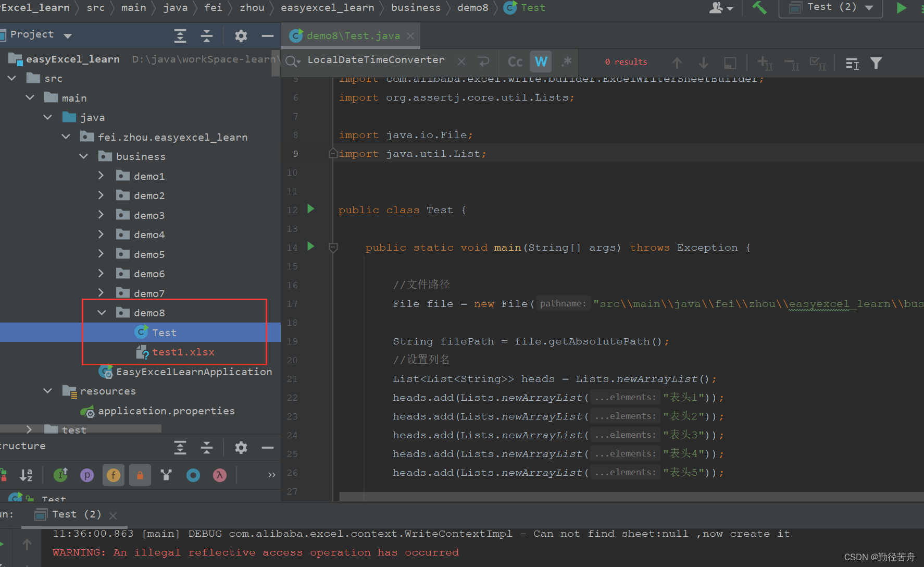Toggle Regex (.*) option in search bar
The height and width of the screenshot is (567, 924).
click(x=567, y=61)
